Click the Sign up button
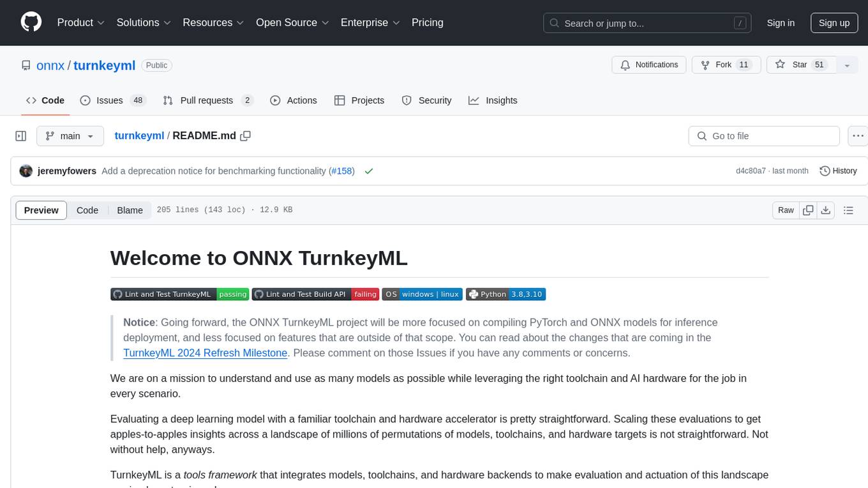The image size is (868, 488). pos(834,23)
